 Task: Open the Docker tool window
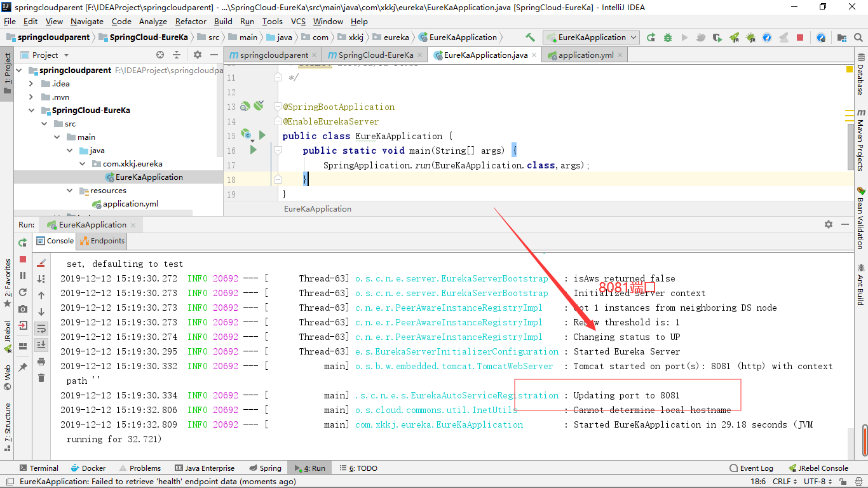coord(88,468)
